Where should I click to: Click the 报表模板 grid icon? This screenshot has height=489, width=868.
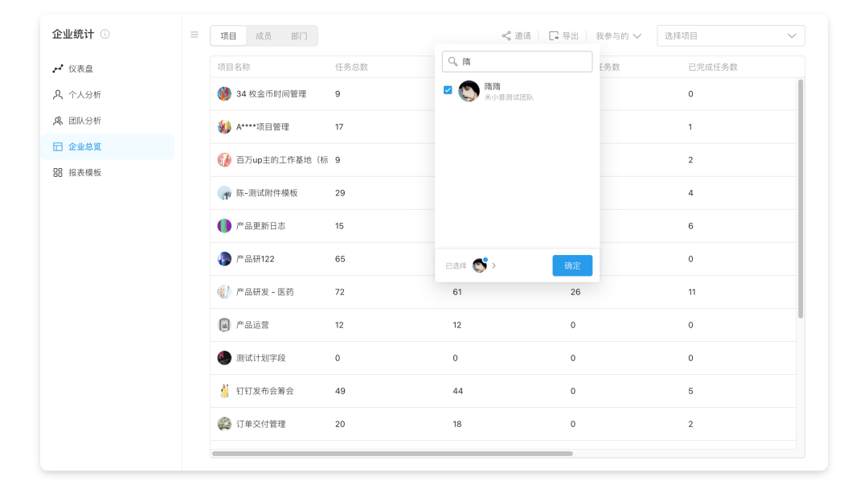tap(58, 172)
